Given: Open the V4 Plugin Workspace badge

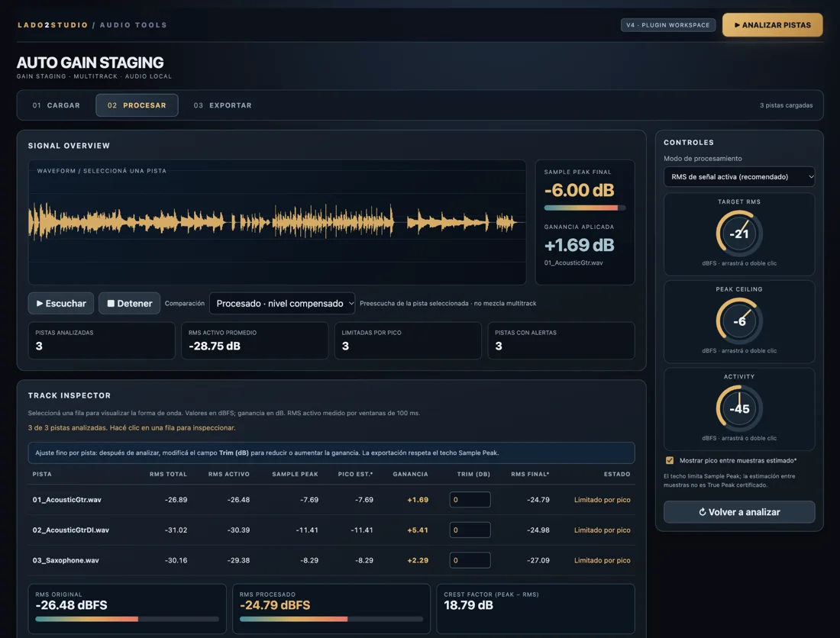Looking at the screenshot, I should [667, 25].
